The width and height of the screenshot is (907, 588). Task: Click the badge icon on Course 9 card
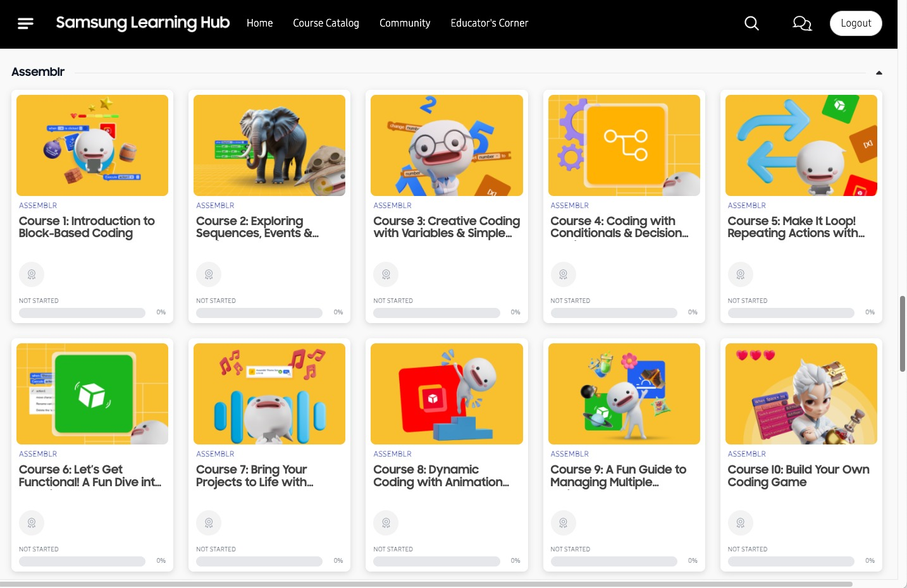coord(564,523)
